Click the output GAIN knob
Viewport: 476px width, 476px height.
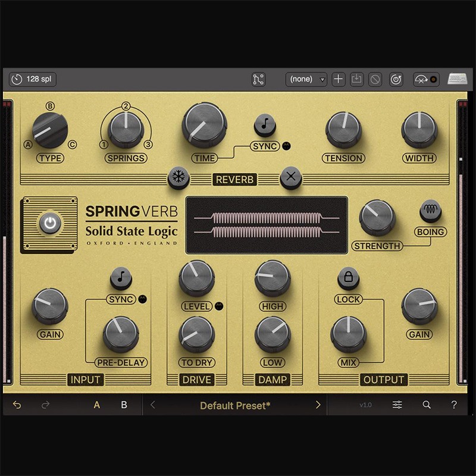(x=419, y=306)
